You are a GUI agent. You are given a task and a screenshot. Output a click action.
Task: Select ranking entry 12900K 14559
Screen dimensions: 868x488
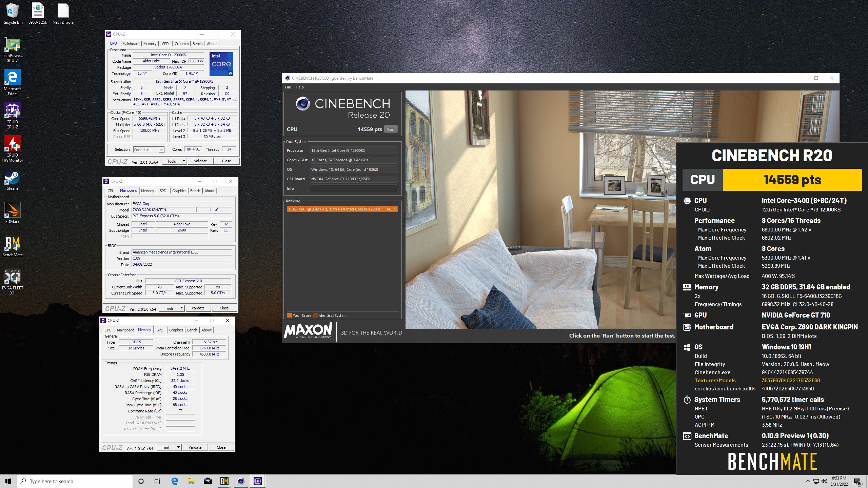tap(342, 209)
